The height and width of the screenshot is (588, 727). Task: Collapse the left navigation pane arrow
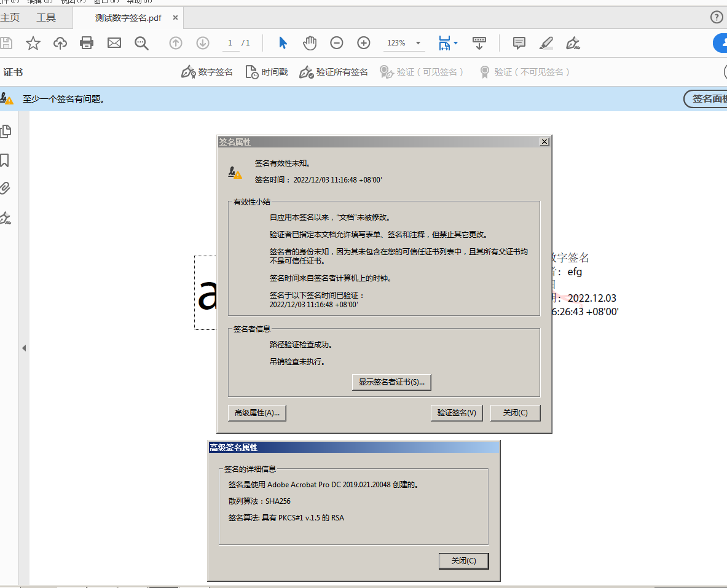point(24,348)
